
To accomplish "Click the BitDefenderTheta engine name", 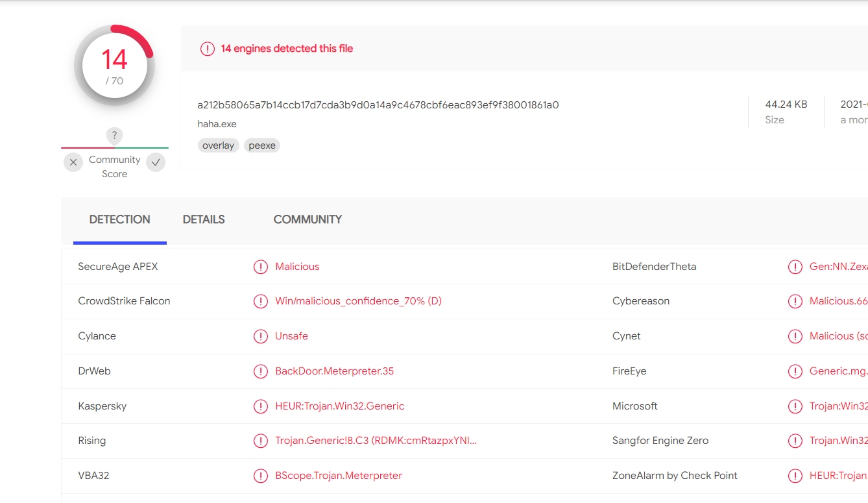I will coord(655,267).
